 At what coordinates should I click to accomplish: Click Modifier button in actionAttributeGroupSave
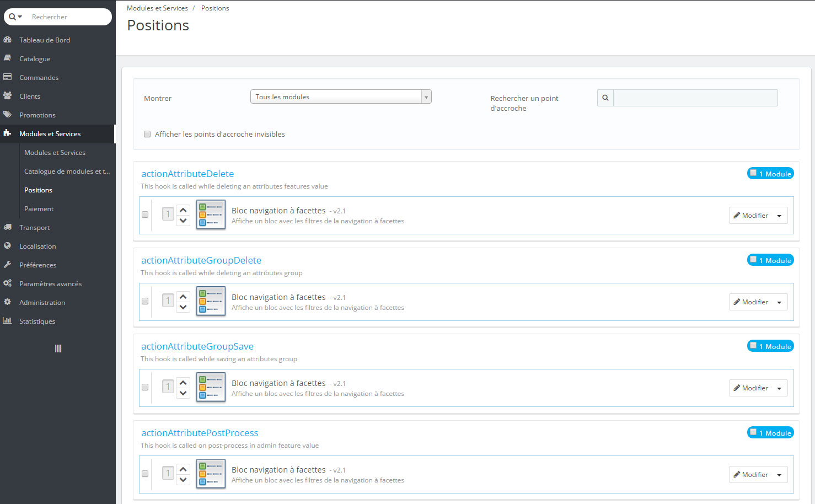(x=751, y=388)
